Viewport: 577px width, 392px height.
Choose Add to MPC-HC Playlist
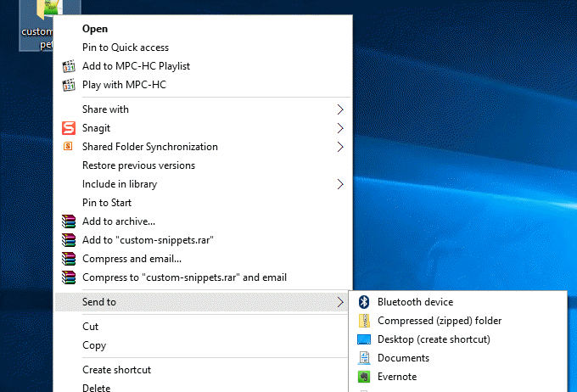click(x=203, y=66)
